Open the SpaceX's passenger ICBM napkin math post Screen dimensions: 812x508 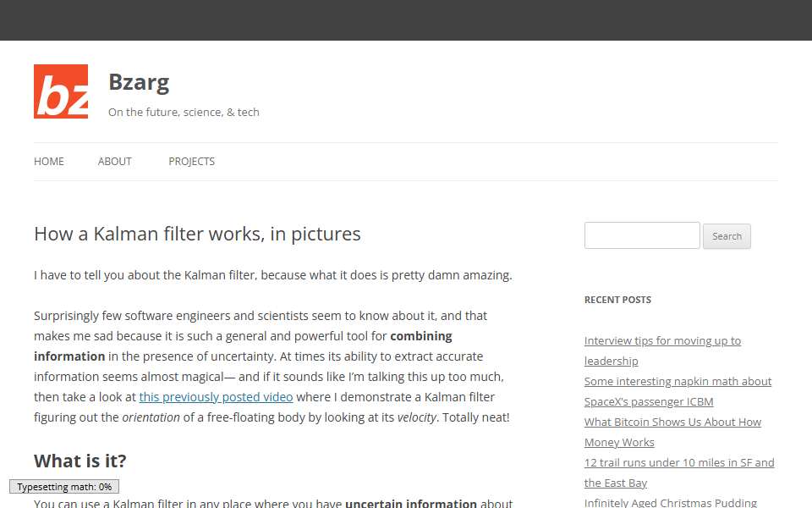click(x=678, y=391)
